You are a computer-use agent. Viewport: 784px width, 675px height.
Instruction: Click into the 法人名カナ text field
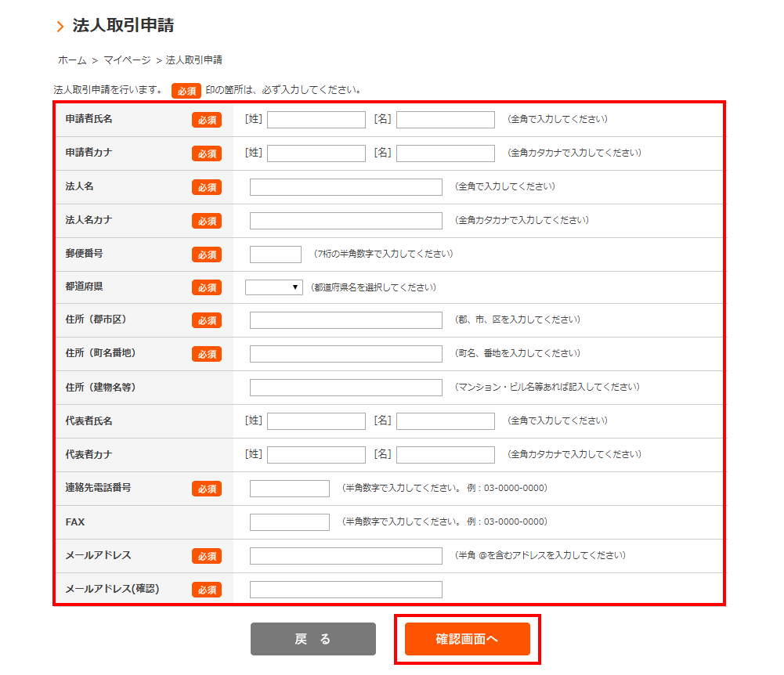345,221
